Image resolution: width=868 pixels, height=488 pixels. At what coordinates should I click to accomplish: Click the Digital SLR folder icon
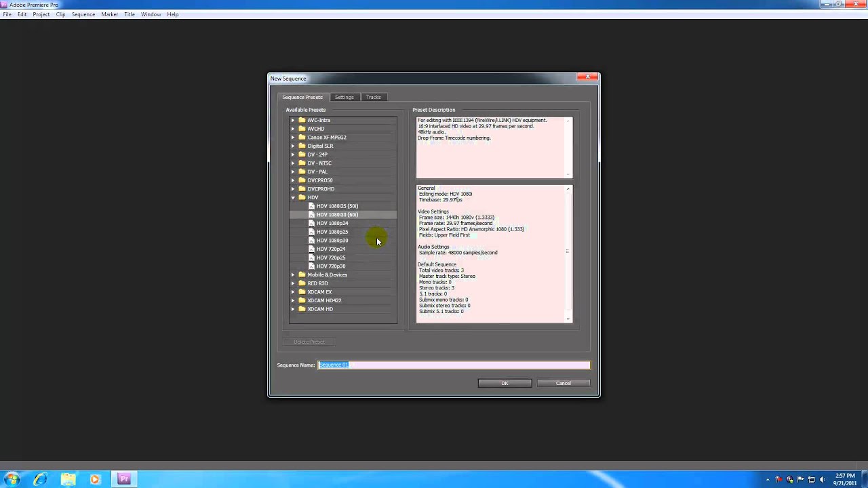tap(302, 146)
